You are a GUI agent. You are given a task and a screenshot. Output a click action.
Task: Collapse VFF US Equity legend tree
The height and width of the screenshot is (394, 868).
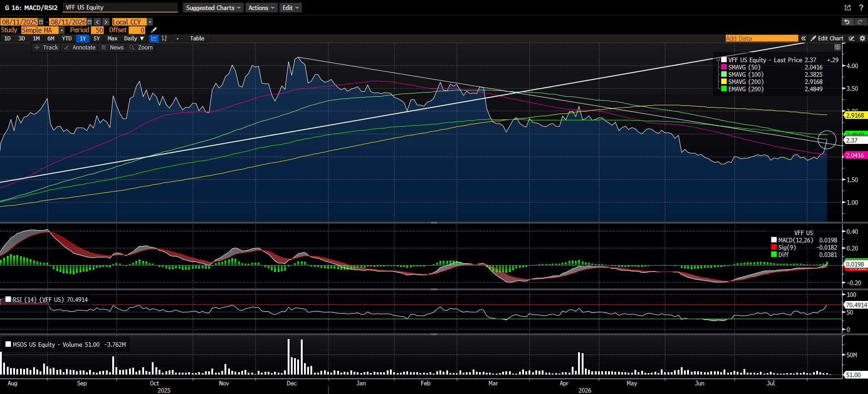click(x=718, y=59)
